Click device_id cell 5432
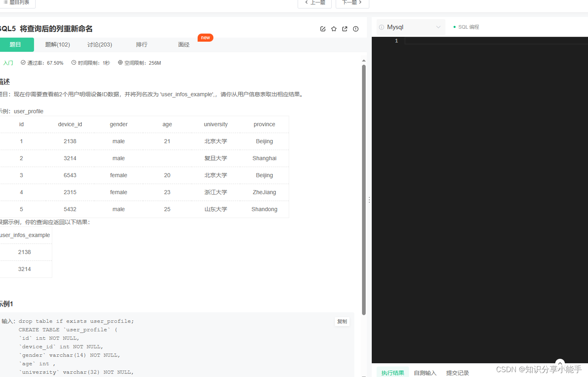The image size is (588, 377). click(70, 209)
